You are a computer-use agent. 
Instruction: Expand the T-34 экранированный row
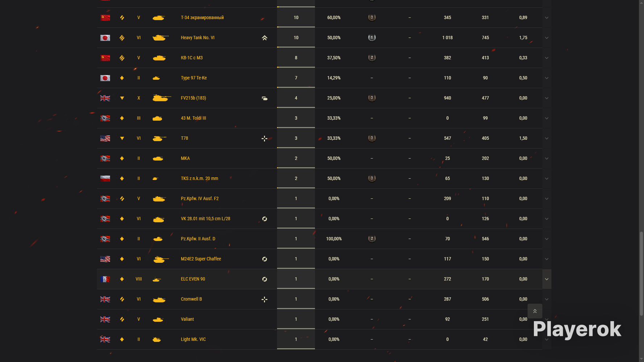pyautogui.click(x=547, y=17)
